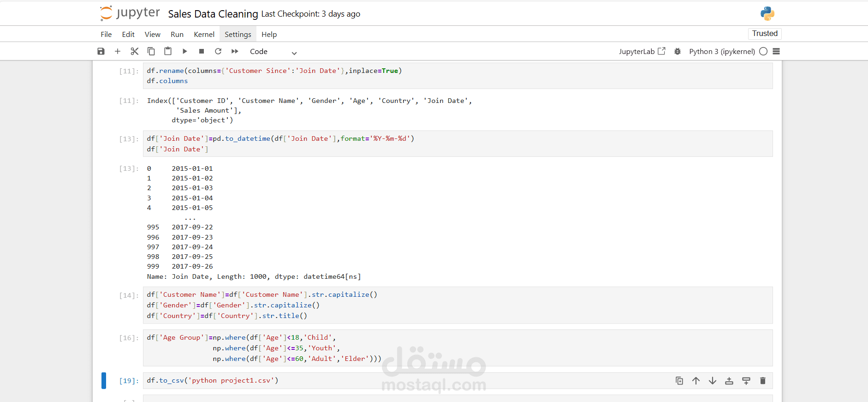Paste cell from clipboard icon in toolbar
The height and width of the screenshot is (402, 868).
pyautogui.click(x=168, y=51)
